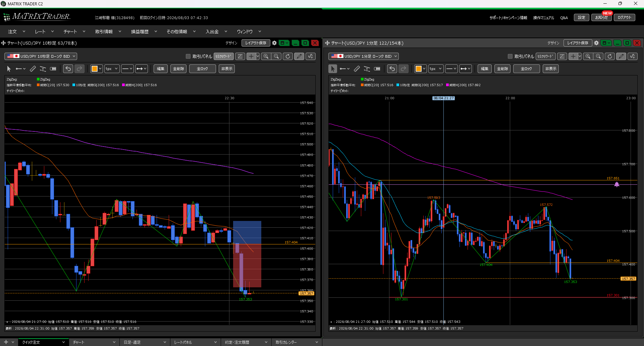Switch to the 日足・週足 bottom tab
The width and height of the screenshot is (644, 346).
click(x=145, y=342)
